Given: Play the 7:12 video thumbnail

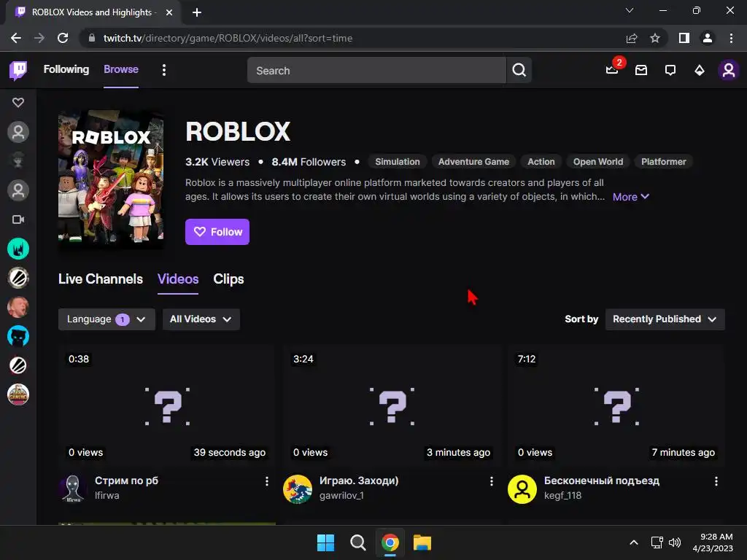Looking at the screenshot, I should (616, 406).
